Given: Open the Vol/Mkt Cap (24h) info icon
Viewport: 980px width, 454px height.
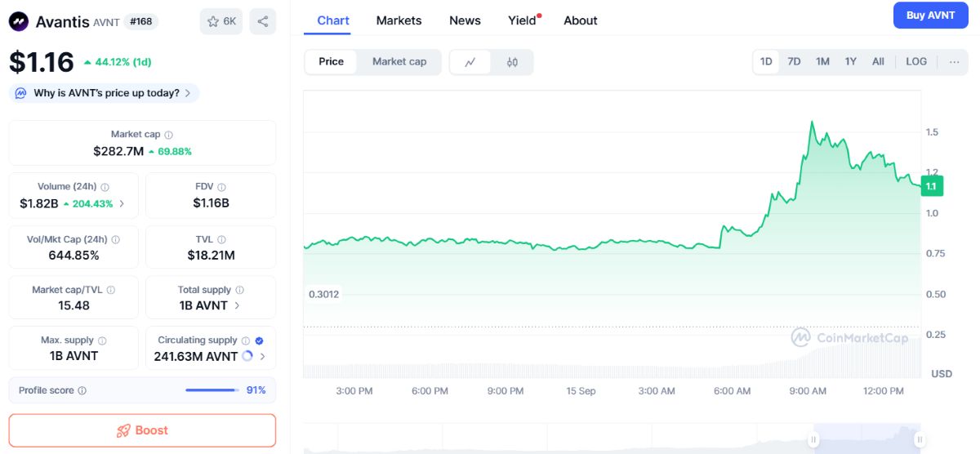Looking at the screenshot, I should point(115,240).
